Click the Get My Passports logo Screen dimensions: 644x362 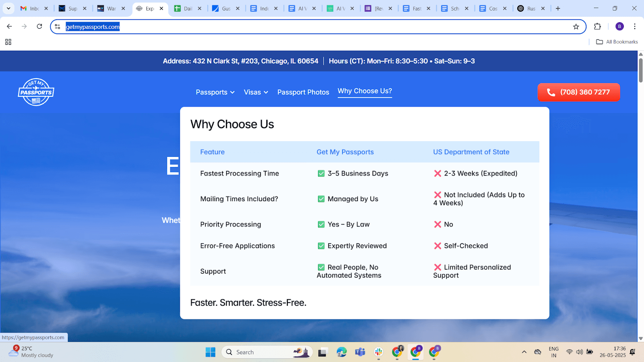point(36,92)
